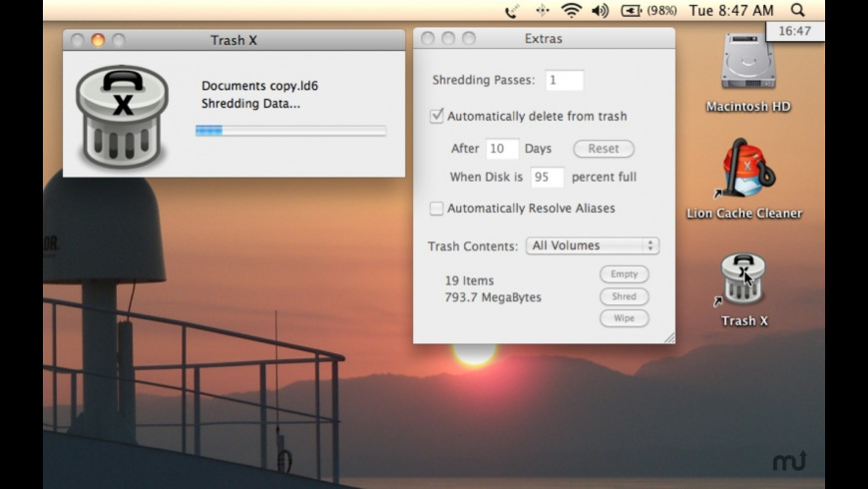Open Spotlight search magnifier in menu bar
Viewport: 868px width, 489px height.
tap(797, 10)
